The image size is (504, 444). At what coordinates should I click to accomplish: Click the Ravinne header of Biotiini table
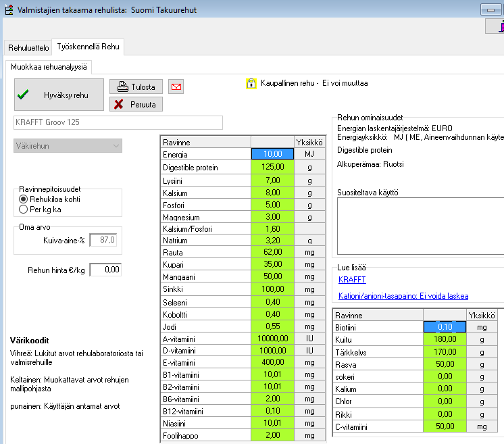(378, 315)
